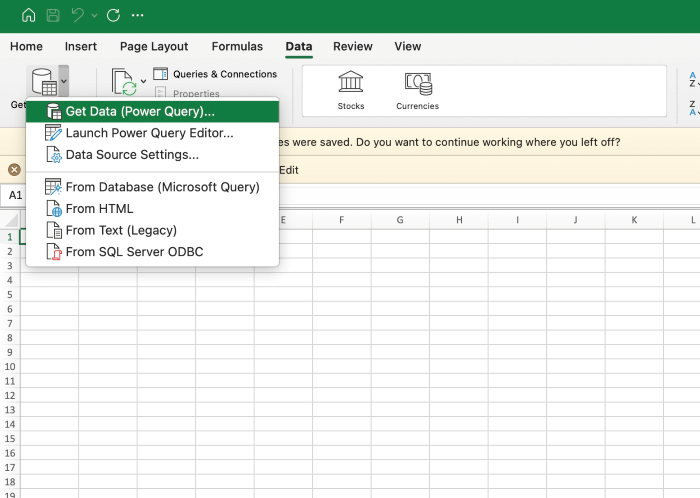Select row 18 header

10,482
